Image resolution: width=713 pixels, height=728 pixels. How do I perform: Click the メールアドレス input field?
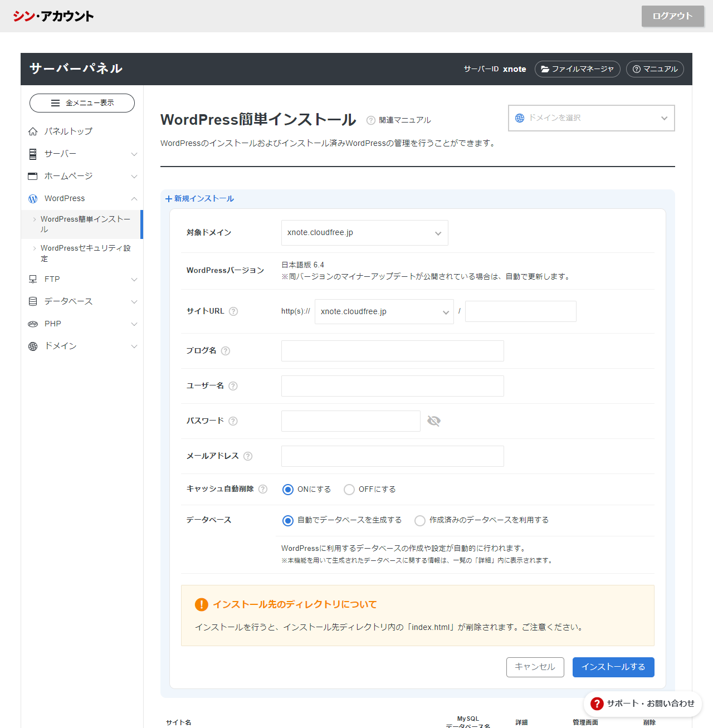pyautogui.click(x=393, y=456)
